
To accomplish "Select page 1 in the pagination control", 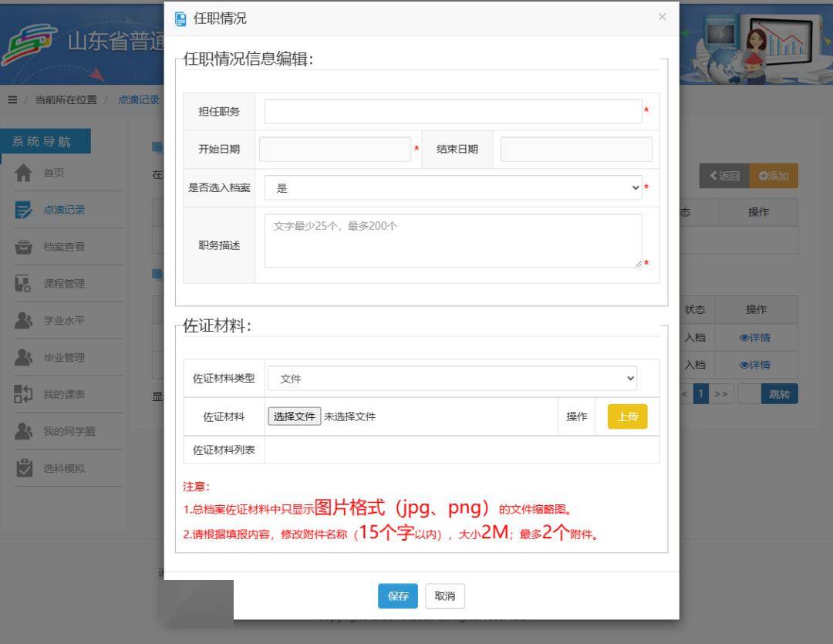I will point(700,394).
